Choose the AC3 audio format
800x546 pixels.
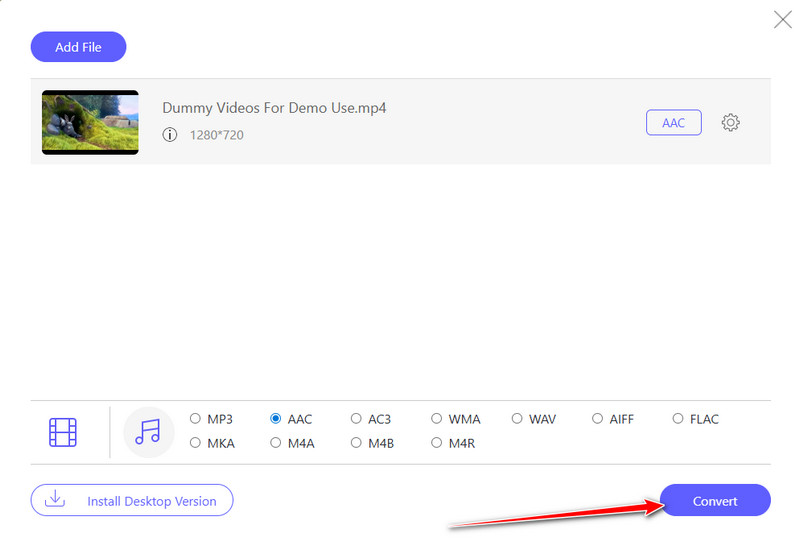[x=357, y=419]
